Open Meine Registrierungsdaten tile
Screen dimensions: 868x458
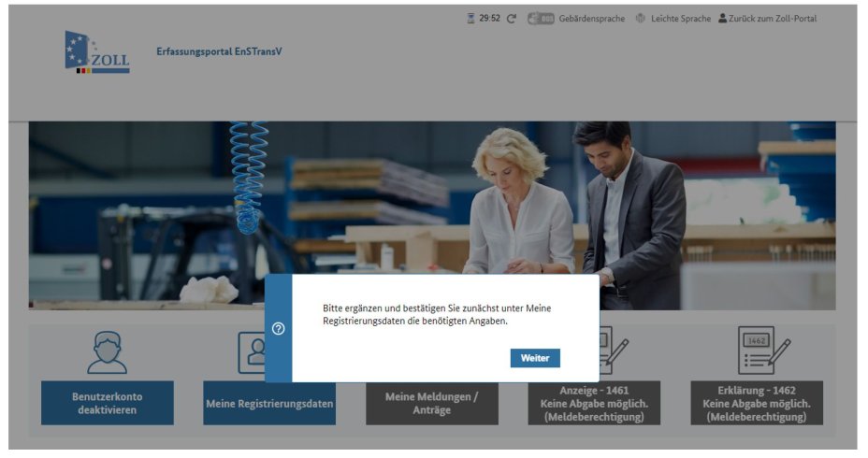(269, 403)
